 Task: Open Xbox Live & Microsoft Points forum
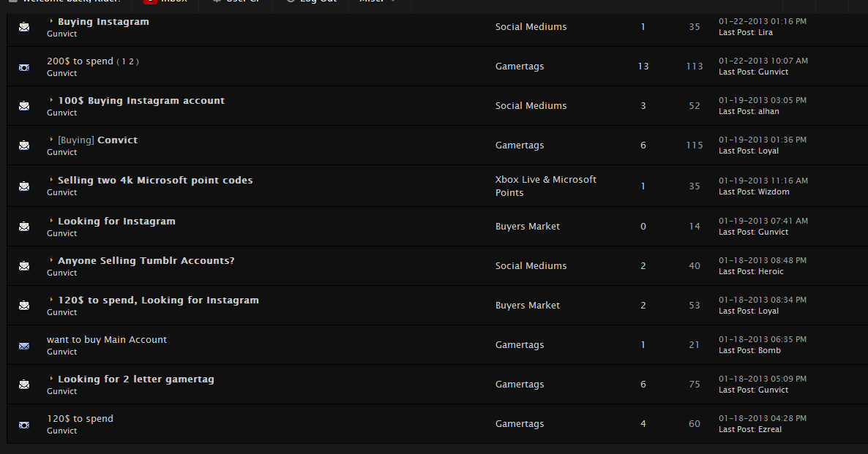[545, 186]
